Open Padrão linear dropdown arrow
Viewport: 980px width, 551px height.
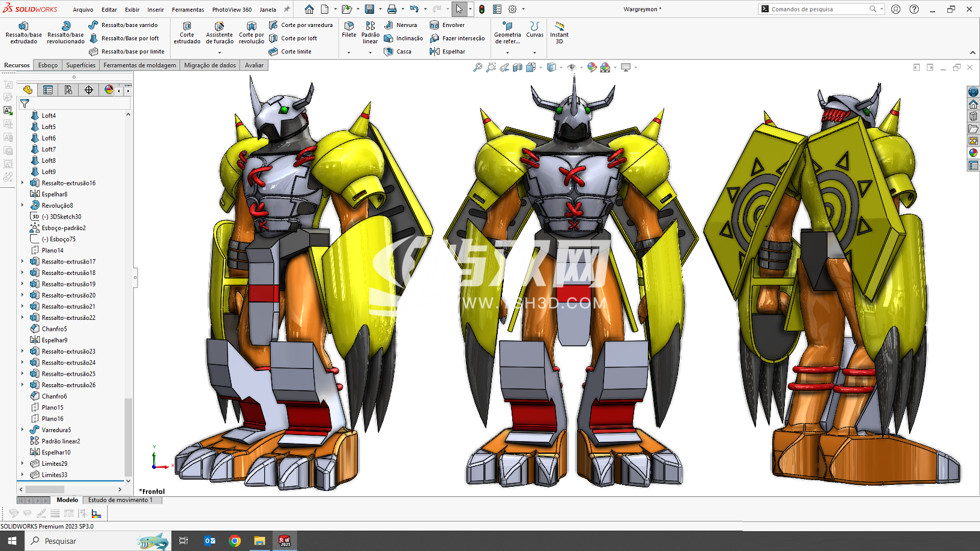(370, 53)
